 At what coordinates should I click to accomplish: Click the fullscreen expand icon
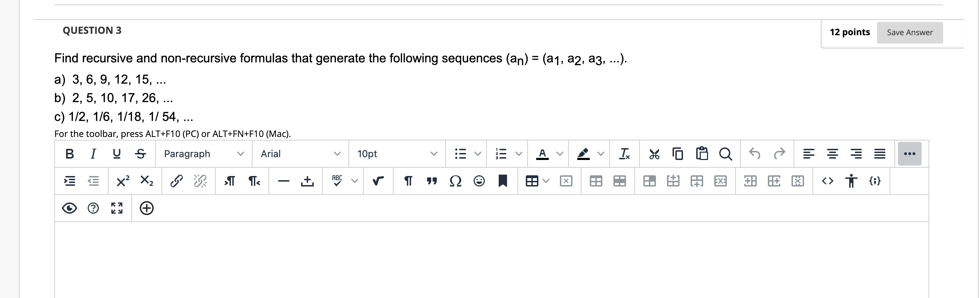[x=117, y=208]
